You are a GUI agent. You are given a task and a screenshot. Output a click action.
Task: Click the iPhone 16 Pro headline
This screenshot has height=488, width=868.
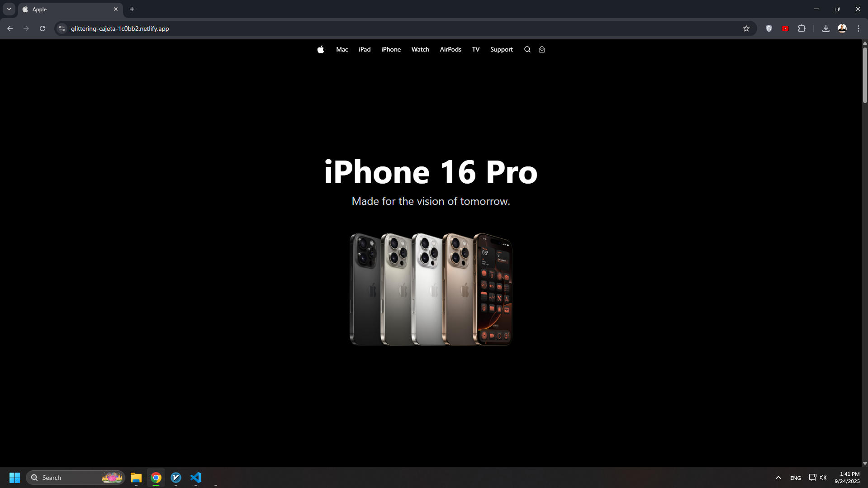click(431, 172)
